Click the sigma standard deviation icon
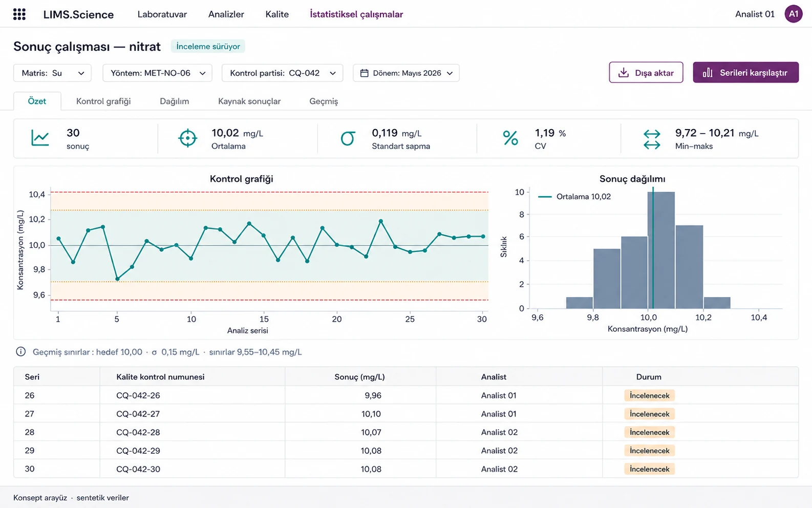812x508 pixels. (348, 138)
